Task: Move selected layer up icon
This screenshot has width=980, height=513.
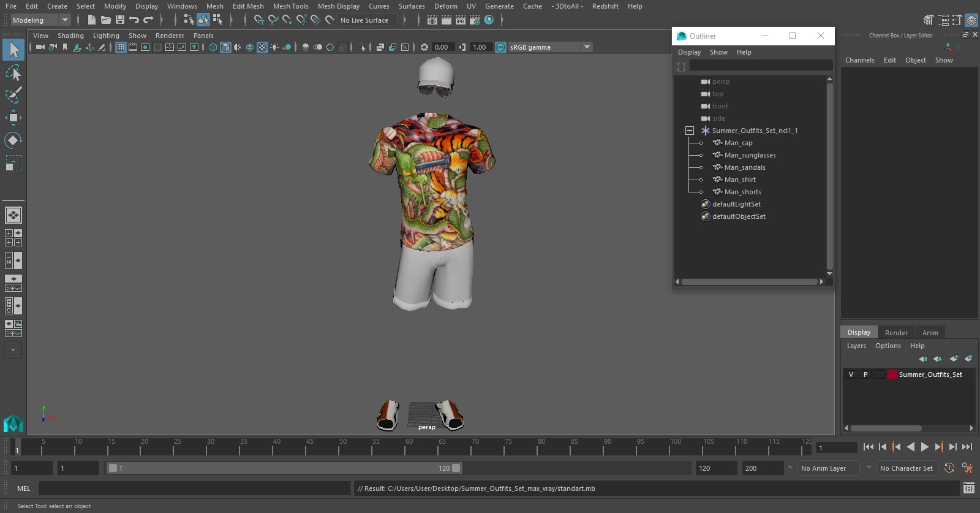Action: pos(923,359)
